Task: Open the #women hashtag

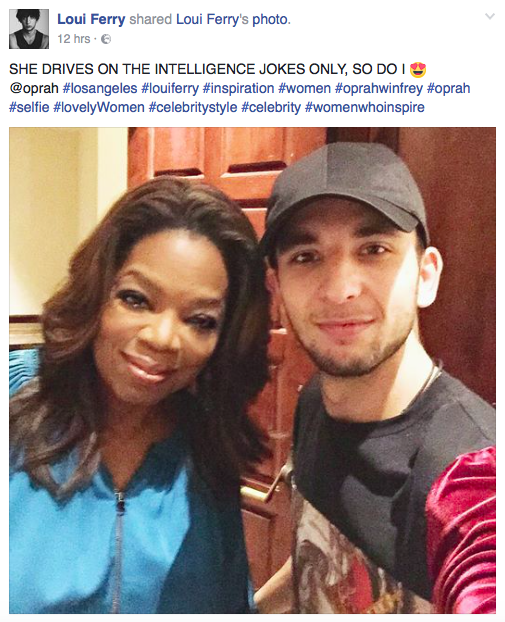Action: point(305,88)
